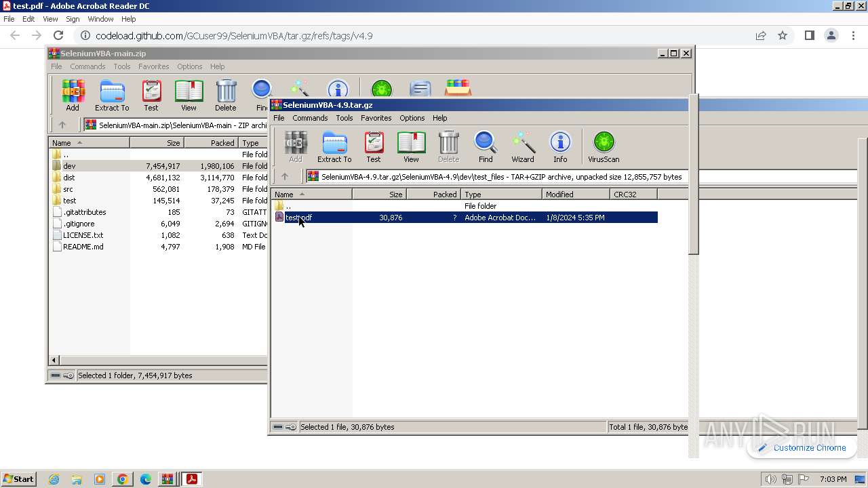
Task: Open Acrobat Reader Window menu
Action: [x=100, y=19]
